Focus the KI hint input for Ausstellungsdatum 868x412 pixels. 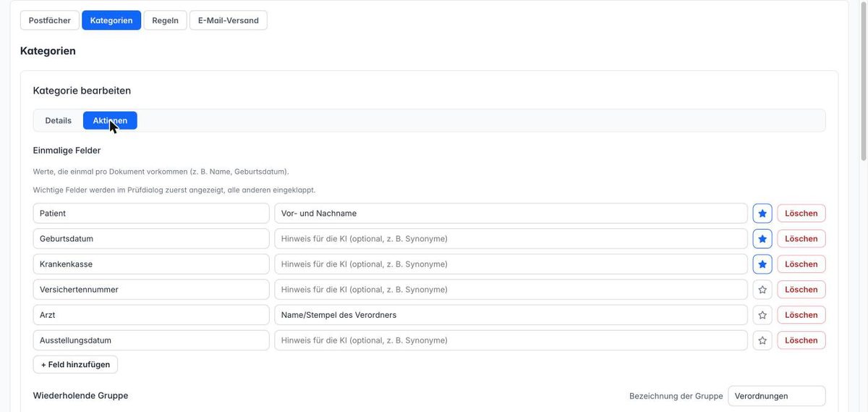[511, 340]
